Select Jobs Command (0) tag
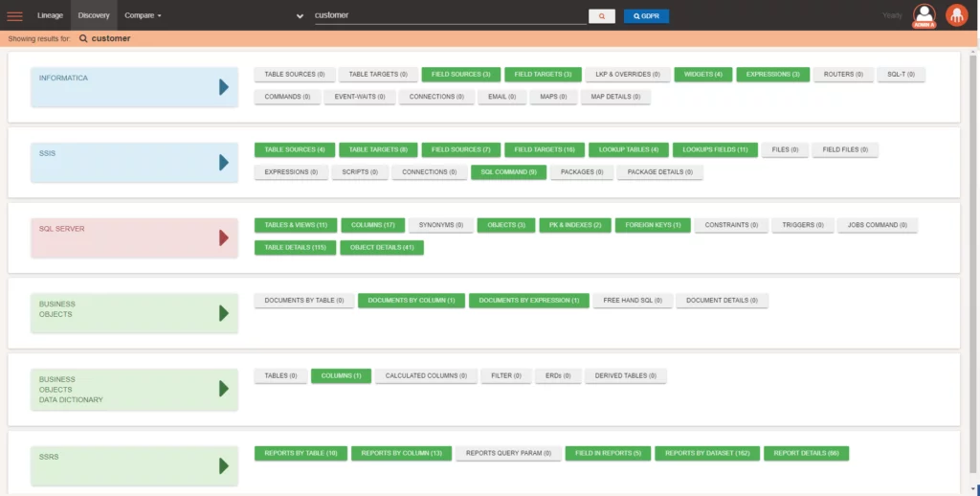 (x=877, y=225)
